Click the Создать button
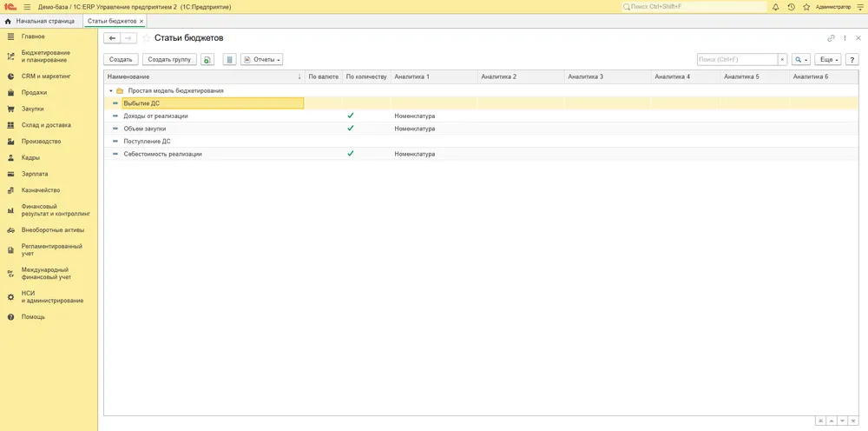Screen dimensions: 868x431 coord(121,59)
